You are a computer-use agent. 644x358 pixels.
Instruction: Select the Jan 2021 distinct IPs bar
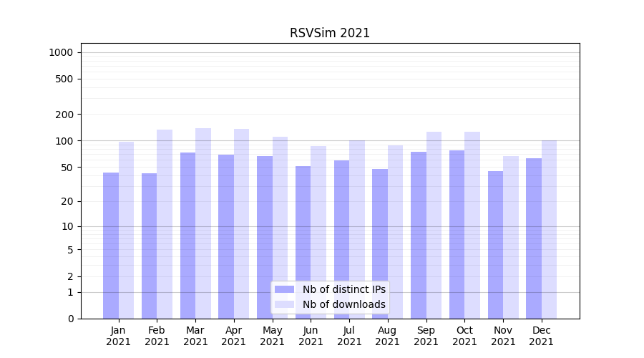pos(111,246)
